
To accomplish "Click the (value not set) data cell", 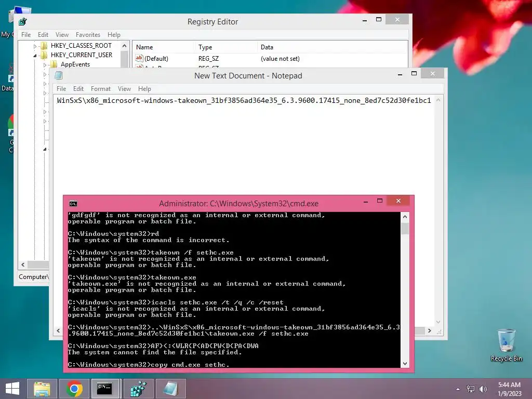I will [280, 58].
